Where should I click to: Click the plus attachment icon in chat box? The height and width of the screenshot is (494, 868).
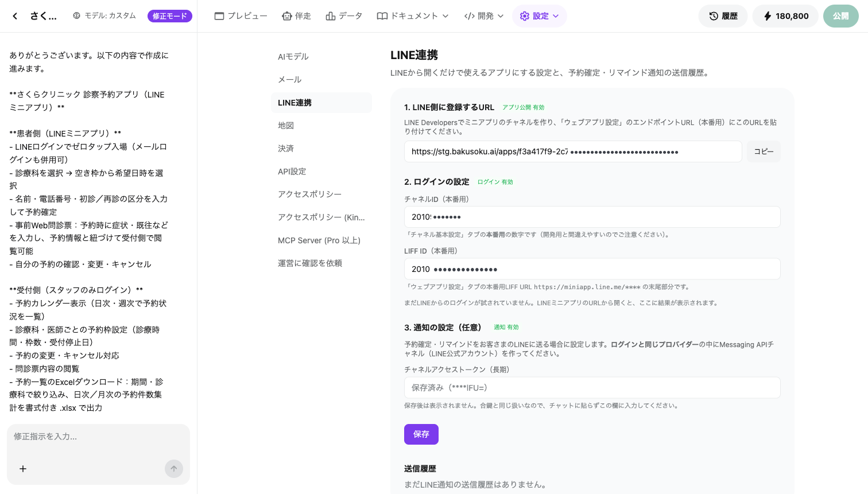click(23, 469)
